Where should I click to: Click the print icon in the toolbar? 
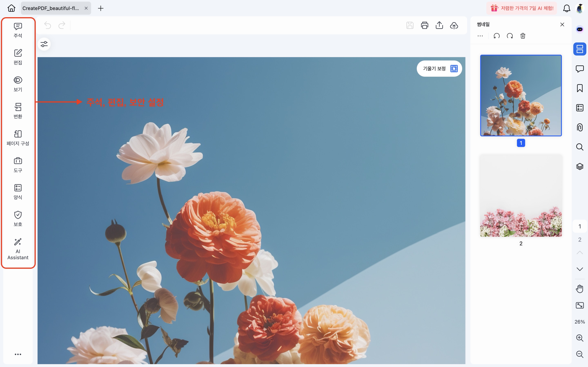(424, 25)
